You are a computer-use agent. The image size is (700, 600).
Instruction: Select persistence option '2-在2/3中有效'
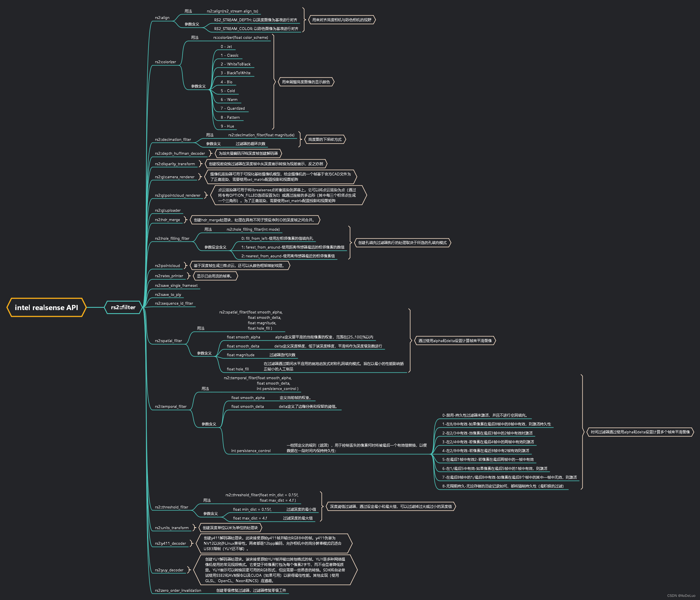pyautogui.click(x=487, y=433)
